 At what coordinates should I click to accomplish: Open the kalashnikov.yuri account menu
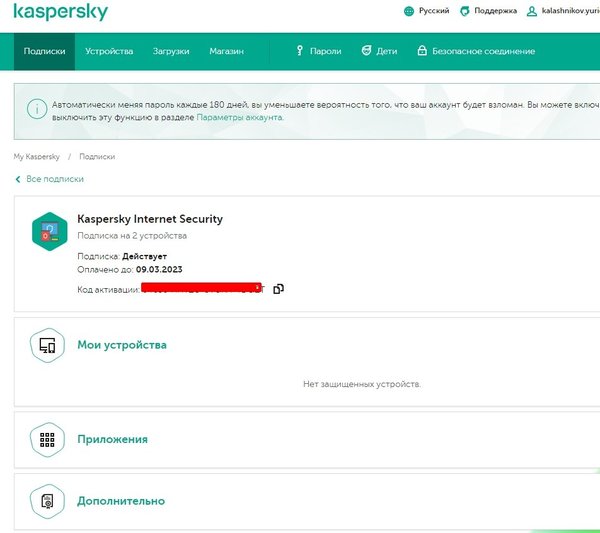pyautogui.click(x=571, y=11)
